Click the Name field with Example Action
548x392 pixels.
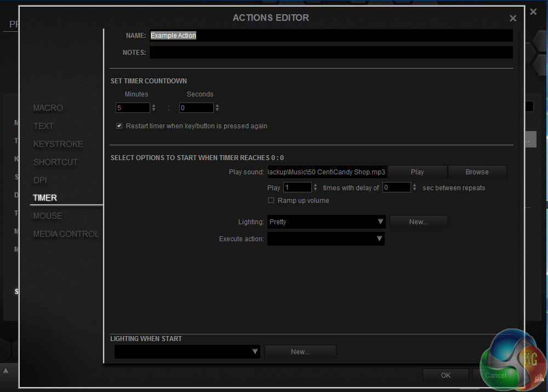[331, 35]
